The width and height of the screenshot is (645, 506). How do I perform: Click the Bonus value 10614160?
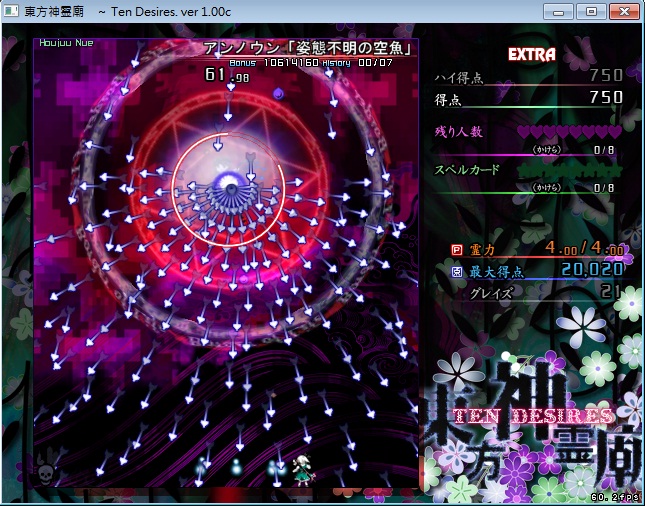pos(291,63)
